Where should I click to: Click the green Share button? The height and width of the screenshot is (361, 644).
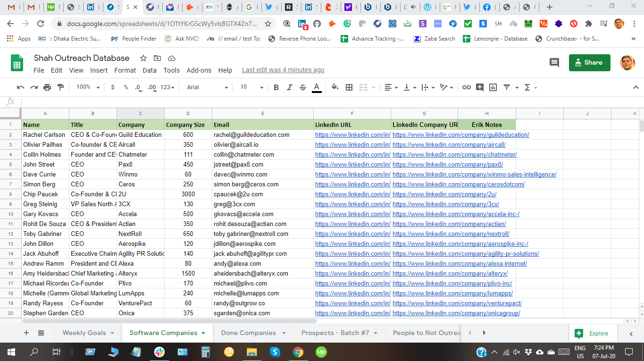(589, 63)
